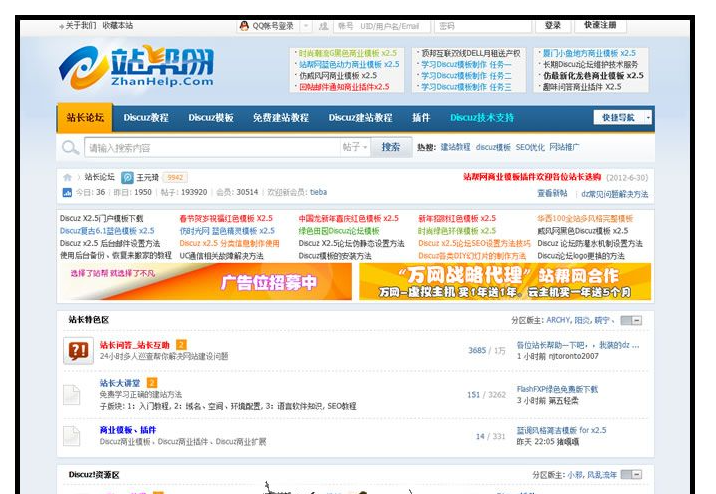716x494 pixels.
Task: Click the 站长论坛 breadcrumb link
Action: pyautogui.click(x=99, y=177)
